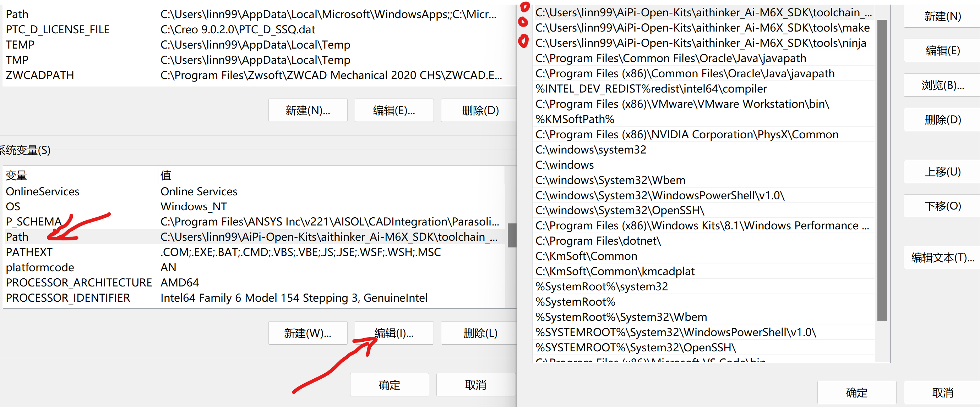Click the 新建(W) system variable button

pyautogui.click(x=306, y=332)
